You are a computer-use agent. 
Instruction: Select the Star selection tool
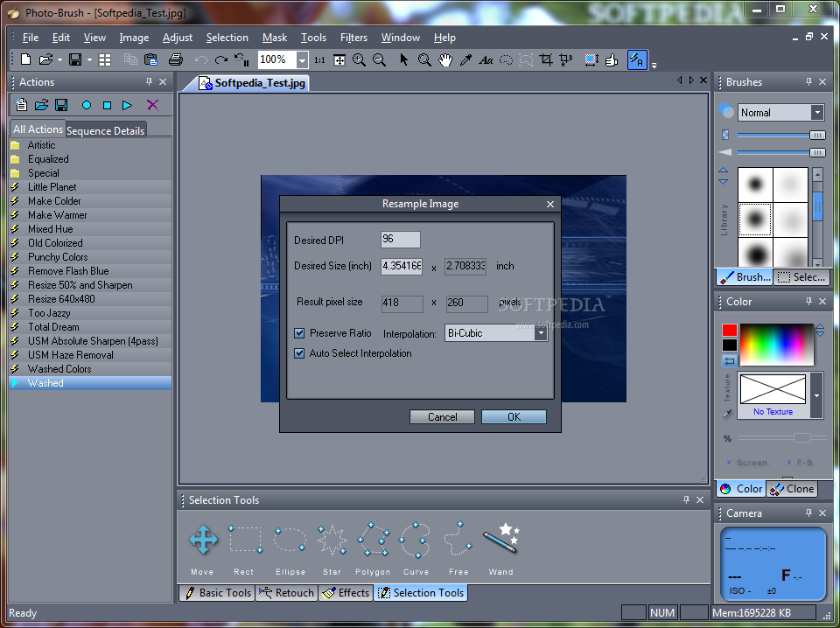(332, 540)
